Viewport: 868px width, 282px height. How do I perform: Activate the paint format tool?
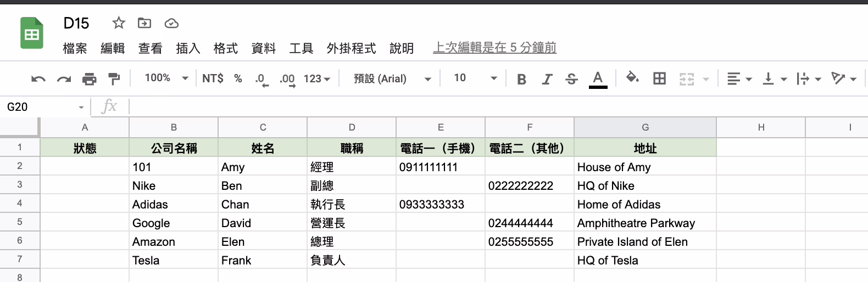(x=114, y=79)
